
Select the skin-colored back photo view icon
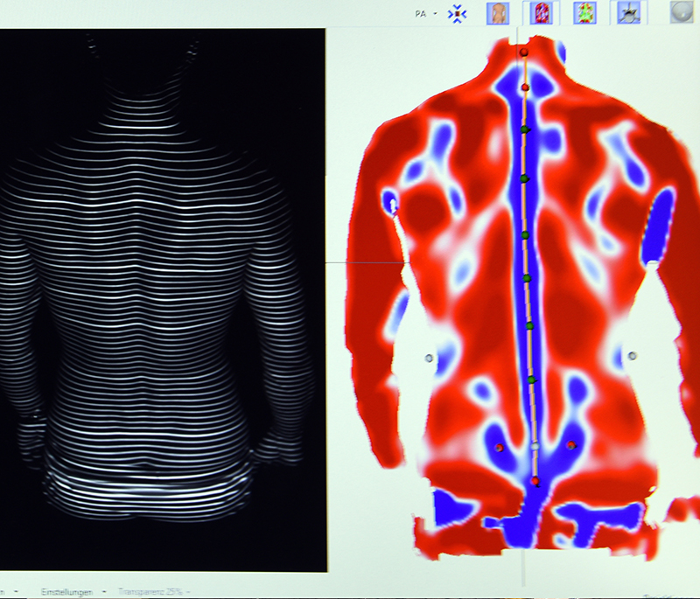498,13
